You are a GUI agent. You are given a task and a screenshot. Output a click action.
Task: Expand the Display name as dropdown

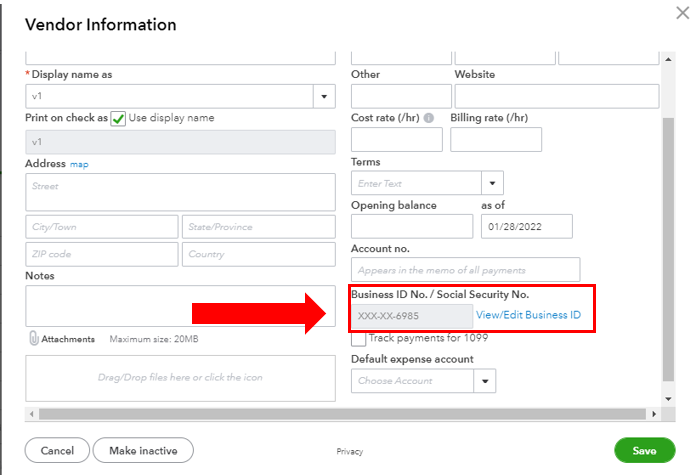tap(324, 97)
